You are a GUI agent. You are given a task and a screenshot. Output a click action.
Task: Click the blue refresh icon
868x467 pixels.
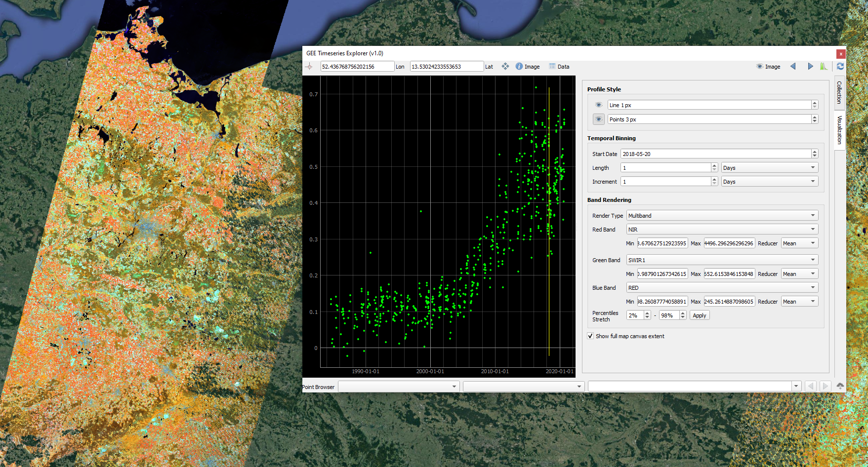pos(840,66)
